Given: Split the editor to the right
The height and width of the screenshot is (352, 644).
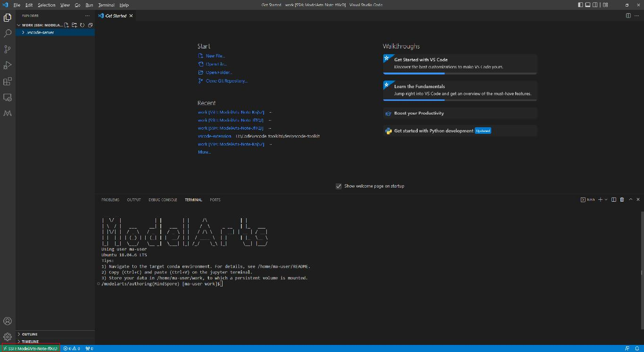Looking at the screenshot, I should point(628,16).
